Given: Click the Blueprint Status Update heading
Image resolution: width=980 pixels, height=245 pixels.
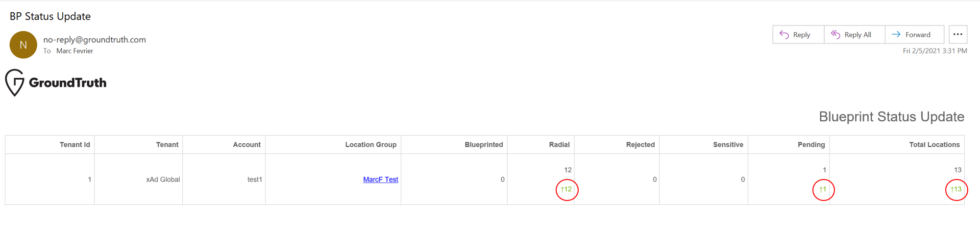Looking at the screenshot, I should pos(891,117).
